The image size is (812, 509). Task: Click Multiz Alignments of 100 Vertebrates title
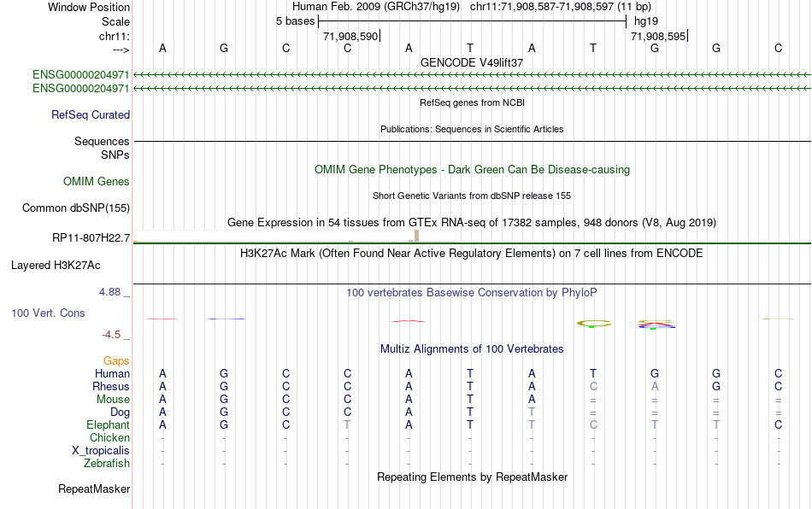pos(472,348)
